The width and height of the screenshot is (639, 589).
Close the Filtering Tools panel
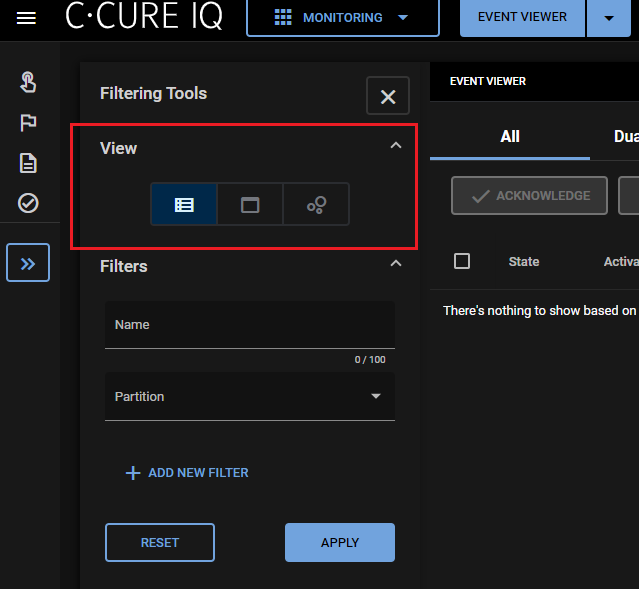388,97
